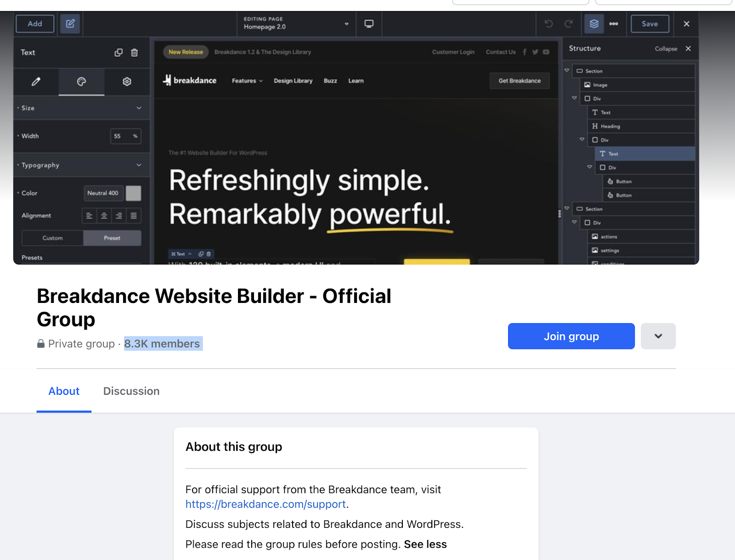Click the desktop device preview icon
Viewport: 735px width, 560px height.
pyautogui.click(x=369, y=24)
